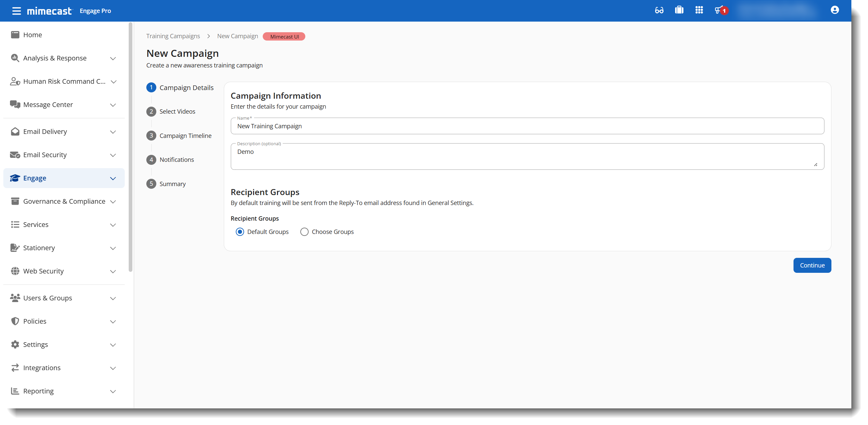
Task: Click the Analysis & Response icon
Action: click(x=15, y=58)
